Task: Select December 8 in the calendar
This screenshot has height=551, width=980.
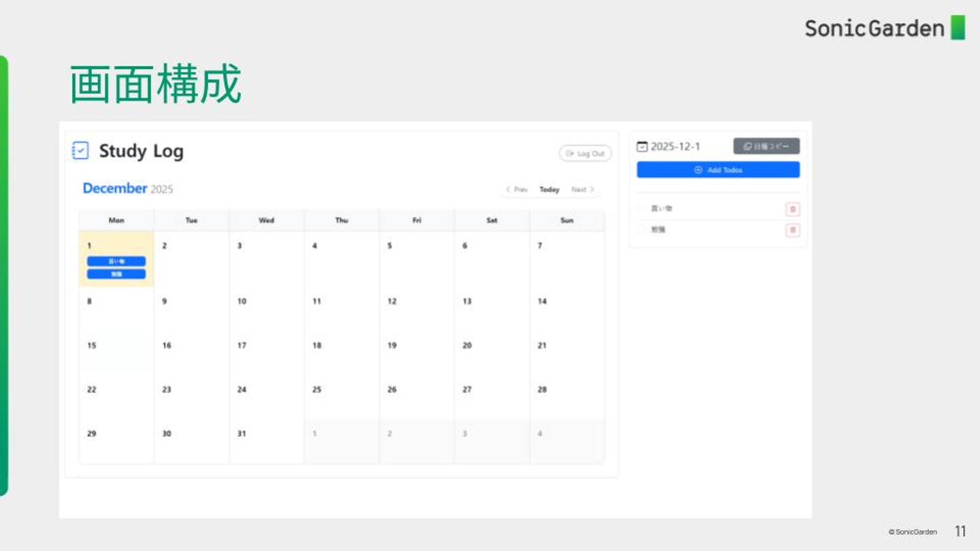Action: pos(116,310)
